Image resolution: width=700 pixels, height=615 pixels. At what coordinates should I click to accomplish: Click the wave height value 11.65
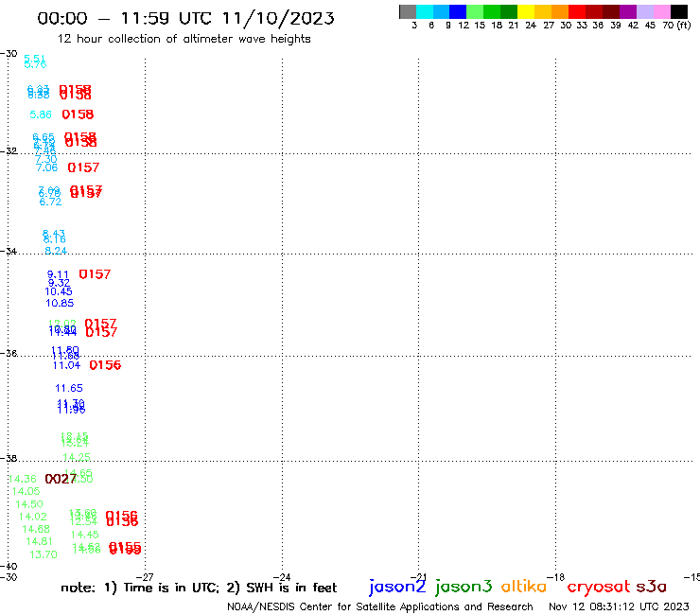tap(69, 388)
